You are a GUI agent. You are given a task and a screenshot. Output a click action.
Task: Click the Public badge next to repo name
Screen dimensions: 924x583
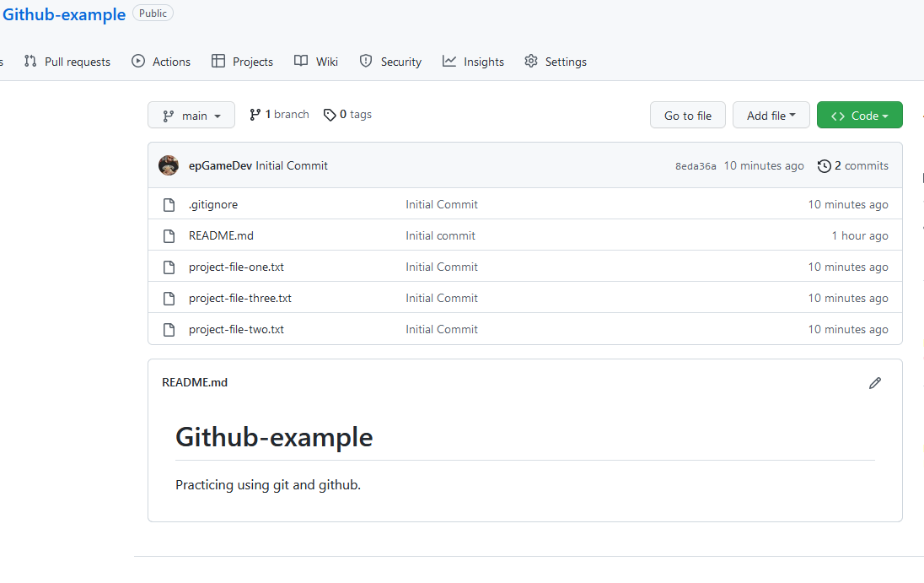click(x=153, y=13)
